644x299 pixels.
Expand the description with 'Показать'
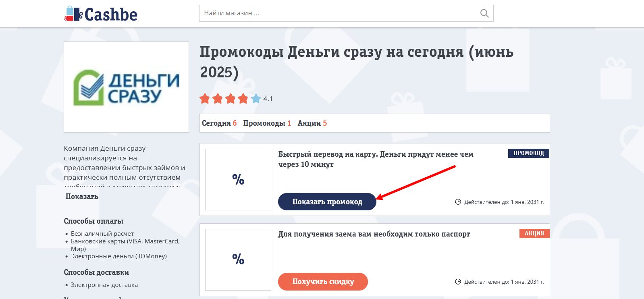(82, 197)
